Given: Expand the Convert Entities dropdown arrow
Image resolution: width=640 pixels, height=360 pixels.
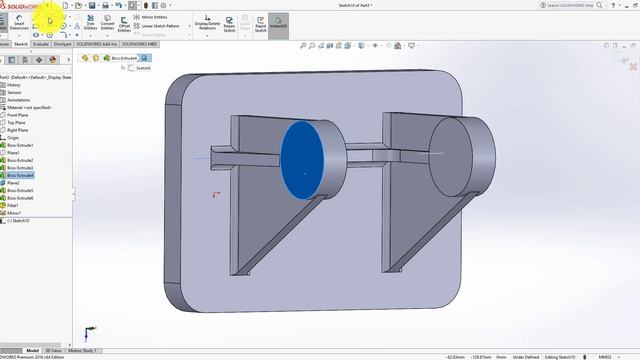Looking at the screenshot, I should 107,35.
